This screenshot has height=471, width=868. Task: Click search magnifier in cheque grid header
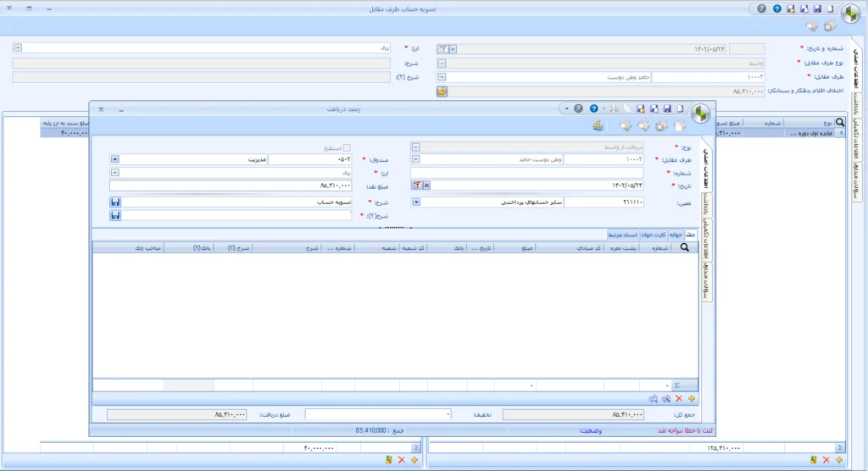685,248
